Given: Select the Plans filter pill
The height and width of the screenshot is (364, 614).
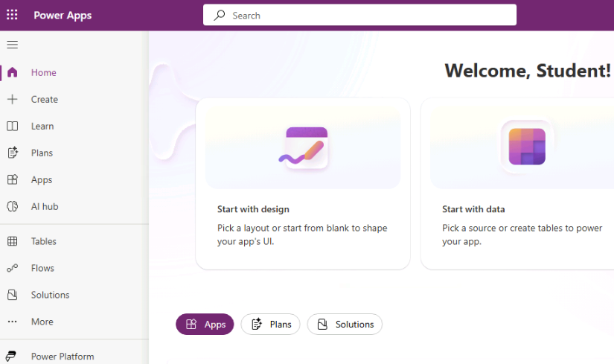Looking at the screenshot, I should point(271,324).
